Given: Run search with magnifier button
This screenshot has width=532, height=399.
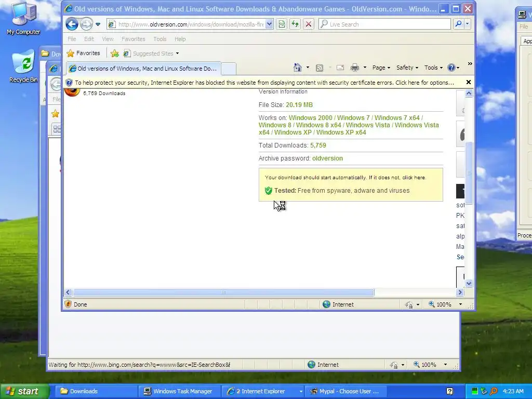Looking at the screenshot, I should tap(458, 24).
